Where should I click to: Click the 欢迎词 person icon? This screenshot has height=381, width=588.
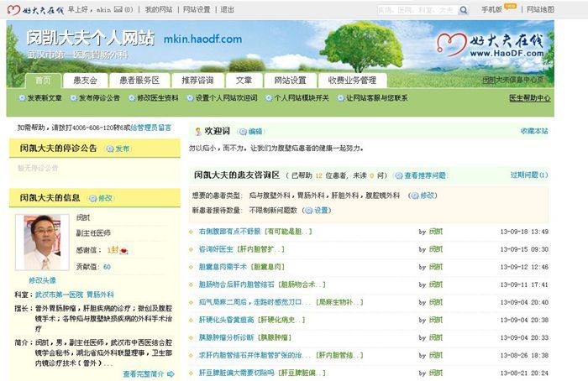coord(198,132)
